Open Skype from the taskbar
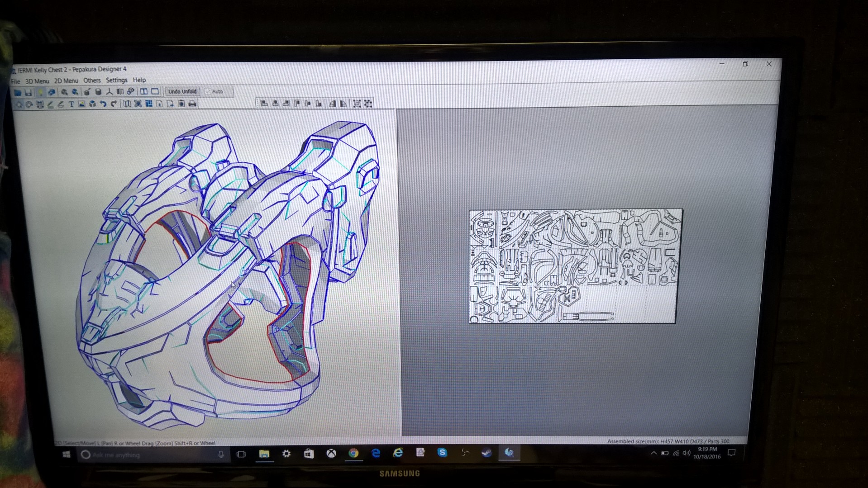This screenshot has height=488, width=868. (x=442, y=452)
